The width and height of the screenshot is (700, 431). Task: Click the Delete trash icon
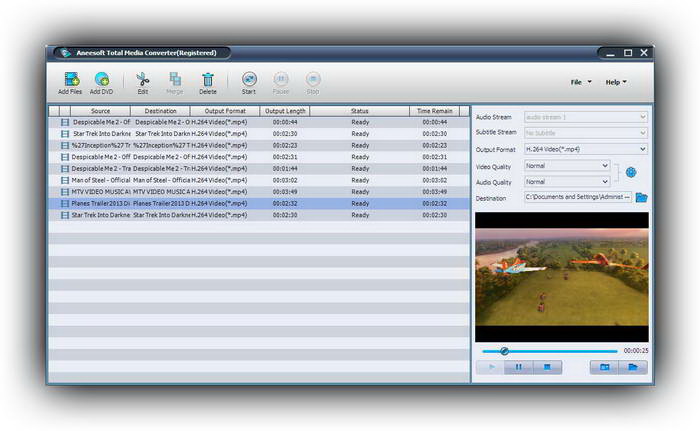pyautogui.click(x=208, y=80)
